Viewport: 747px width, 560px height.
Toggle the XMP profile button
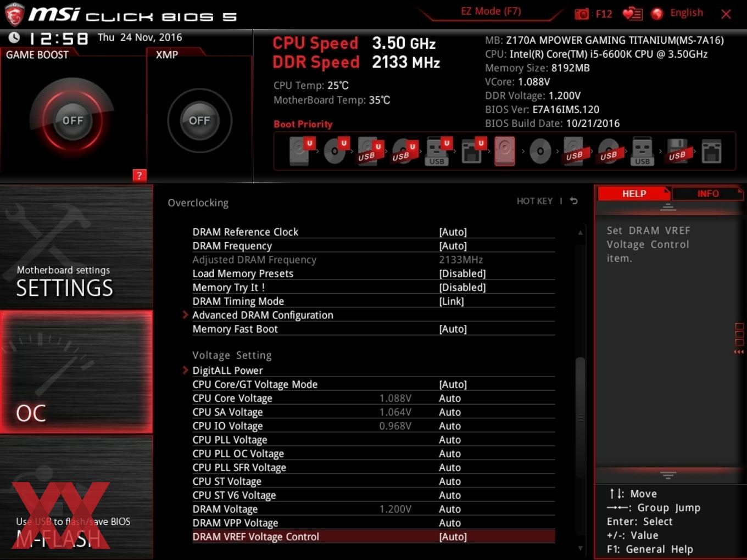[199, 120]
